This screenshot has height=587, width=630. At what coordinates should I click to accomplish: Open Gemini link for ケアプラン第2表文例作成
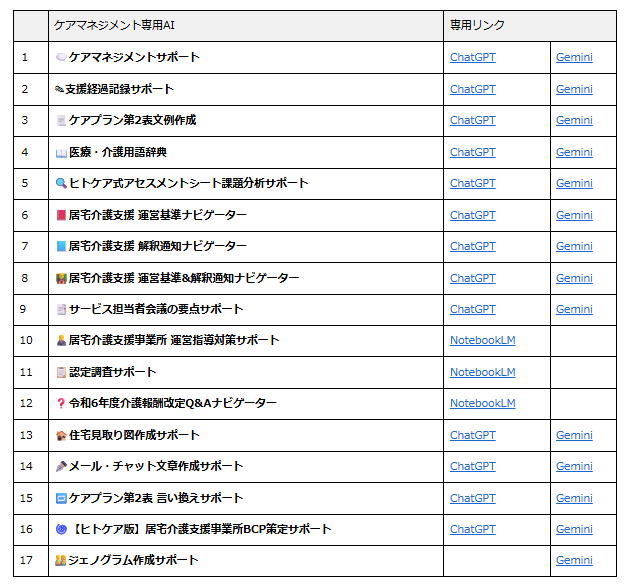[574, 120]
